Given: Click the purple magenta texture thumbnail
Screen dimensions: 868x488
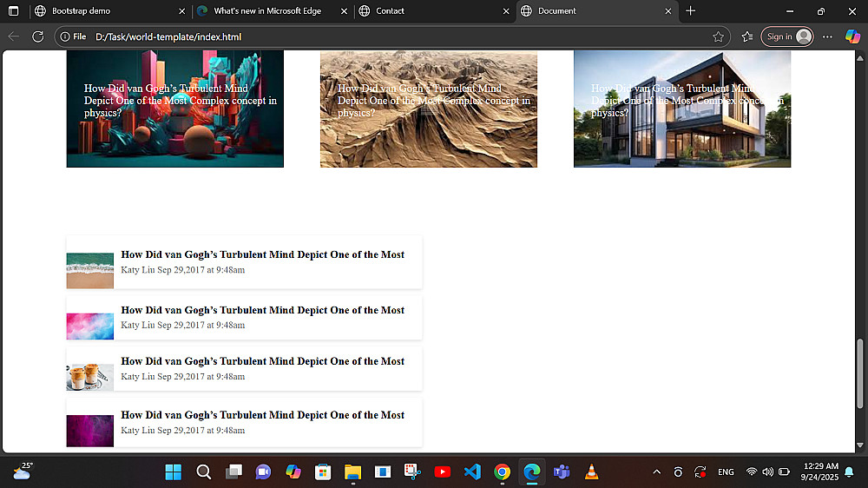Looking at the screenshot, I should [89, 431].
